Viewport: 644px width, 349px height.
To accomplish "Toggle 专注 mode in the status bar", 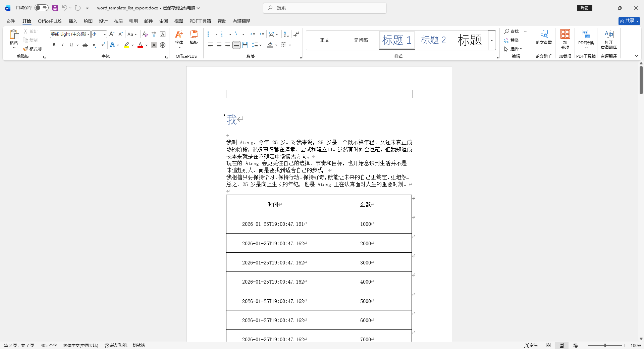I will click(x=531, y=345).
